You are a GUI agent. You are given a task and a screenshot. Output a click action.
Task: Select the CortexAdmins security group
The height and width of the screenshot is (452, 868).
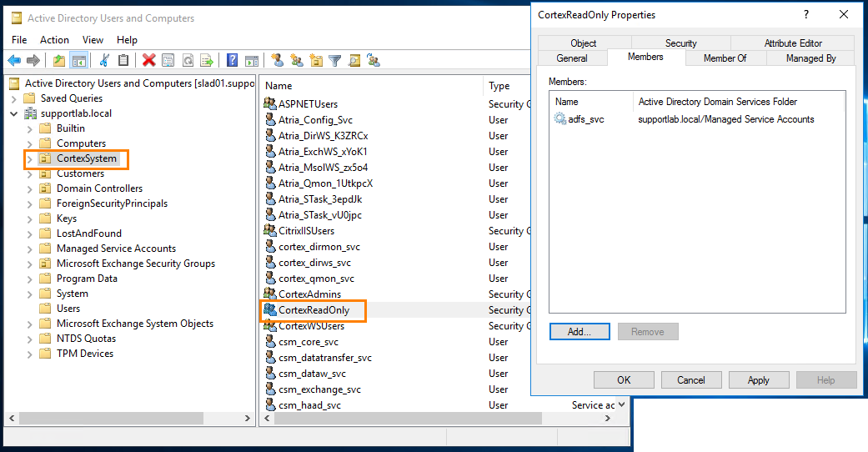point(311,294)
